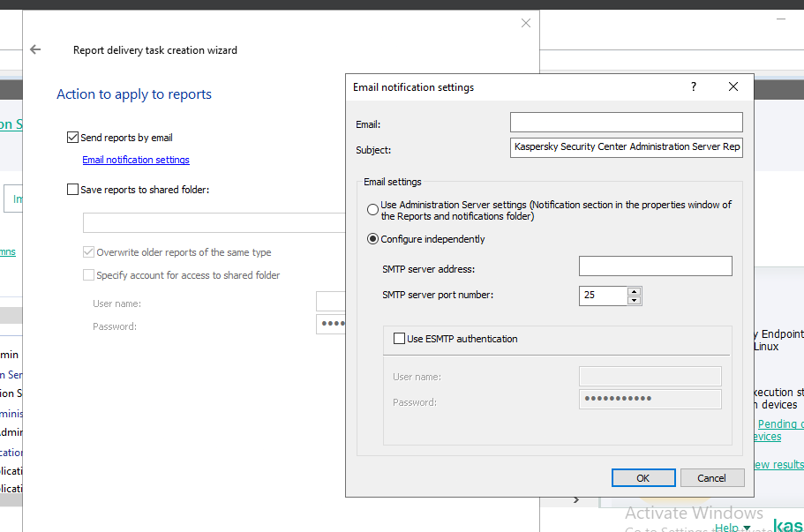The image size is (804, 532).
Task: Uncheck Send reports by email
Action: 73,138
